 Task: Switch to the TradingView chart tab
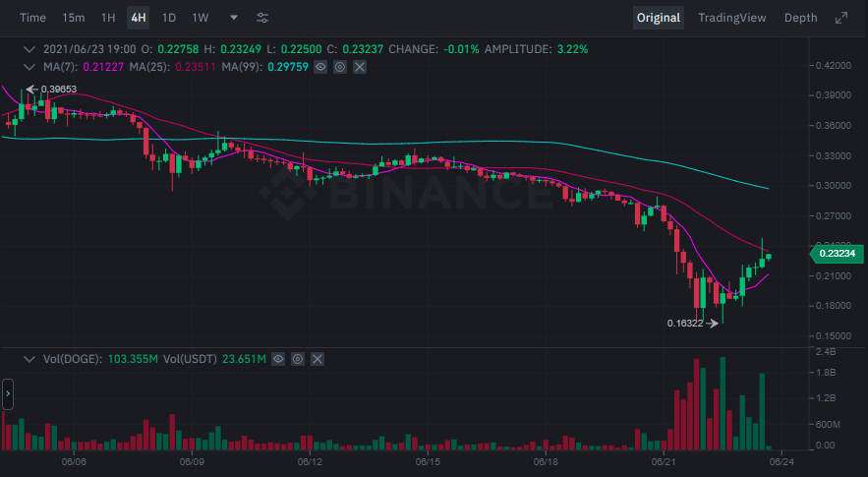point(731,18)
